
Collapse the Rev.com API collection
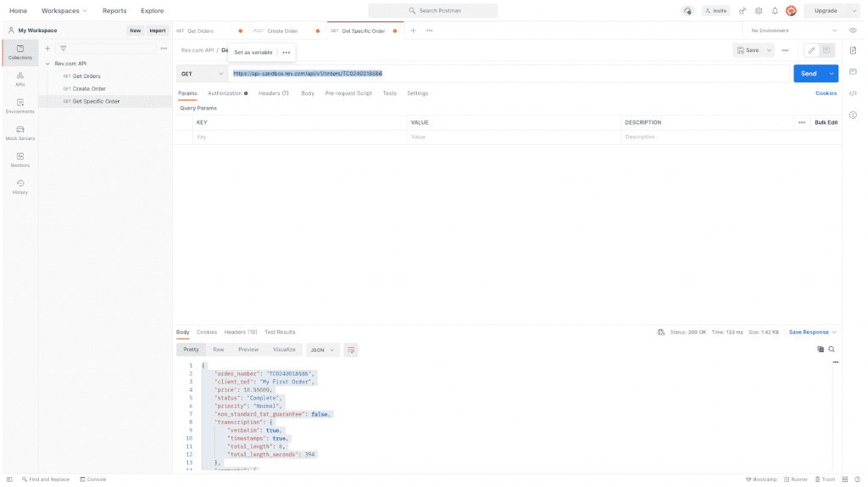(x=47, y=64)
